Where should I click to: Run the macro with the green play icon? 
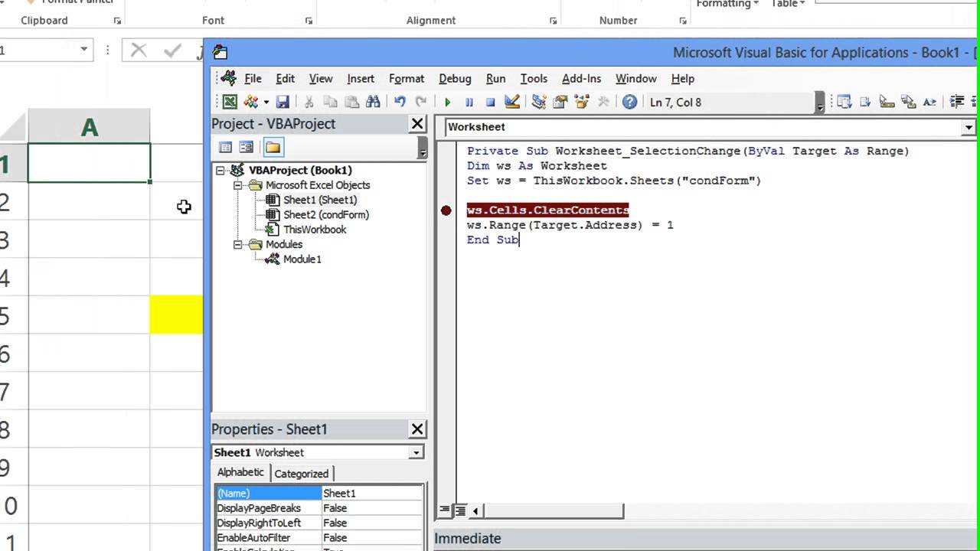(447, 102)
